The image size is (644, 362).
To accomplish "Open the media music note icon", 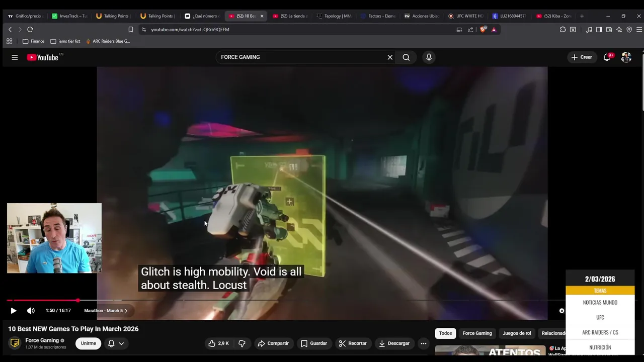I will pyautogui.click(x=589, y=30).
